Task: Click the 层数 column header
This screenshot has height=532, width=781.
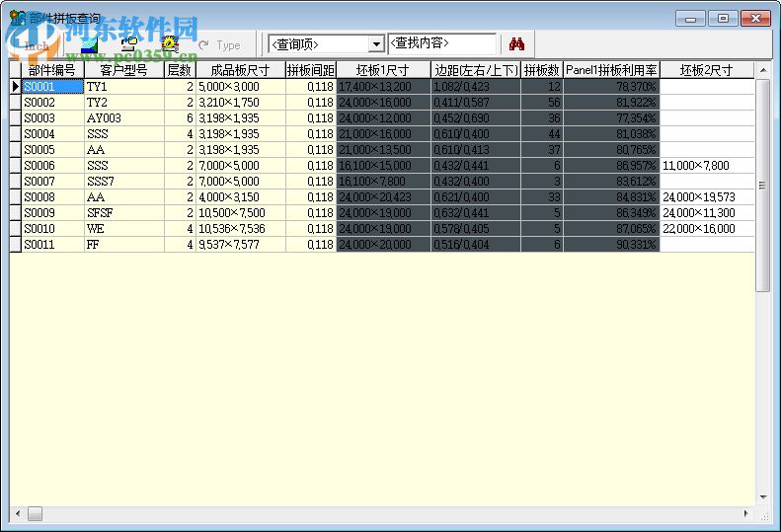Action: [x=180, y=70]
